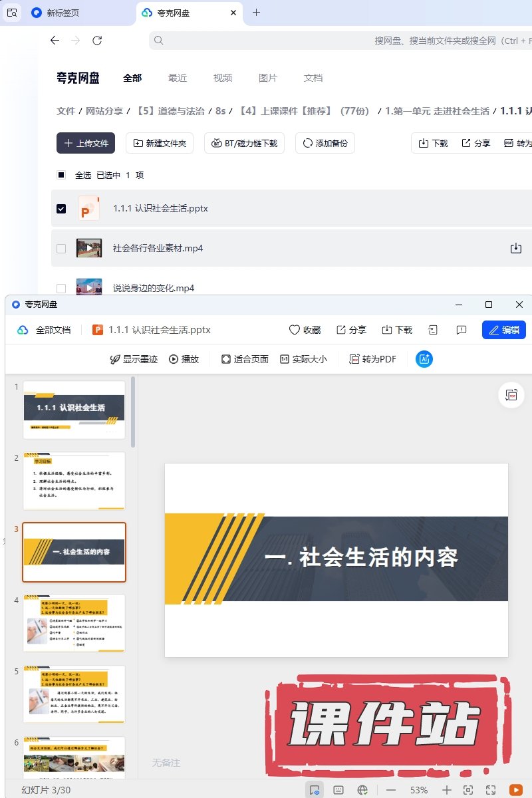Toggle the 全选 select-all checkbox

(x=61, y=176)
